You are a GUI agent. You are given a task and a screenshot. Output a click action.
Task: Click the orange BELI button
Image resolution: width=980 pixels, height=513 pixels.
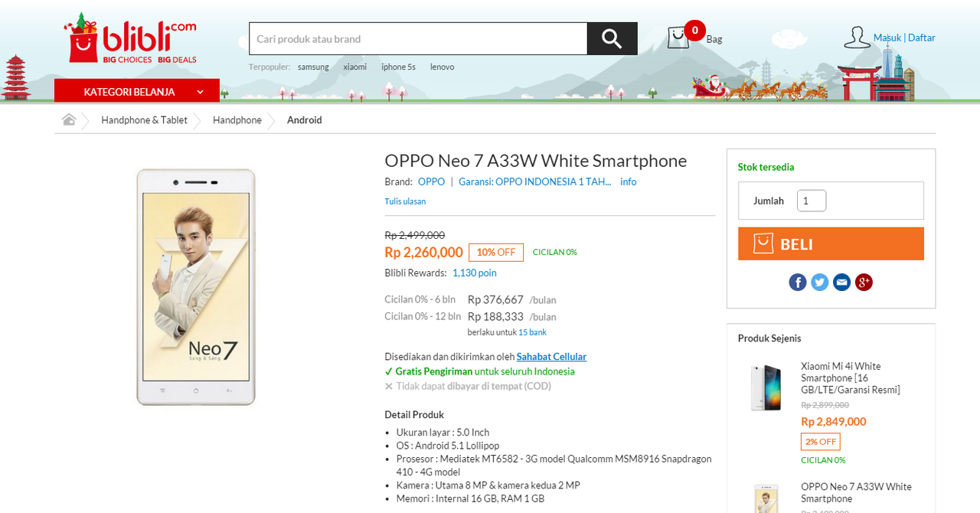[831, 243]
